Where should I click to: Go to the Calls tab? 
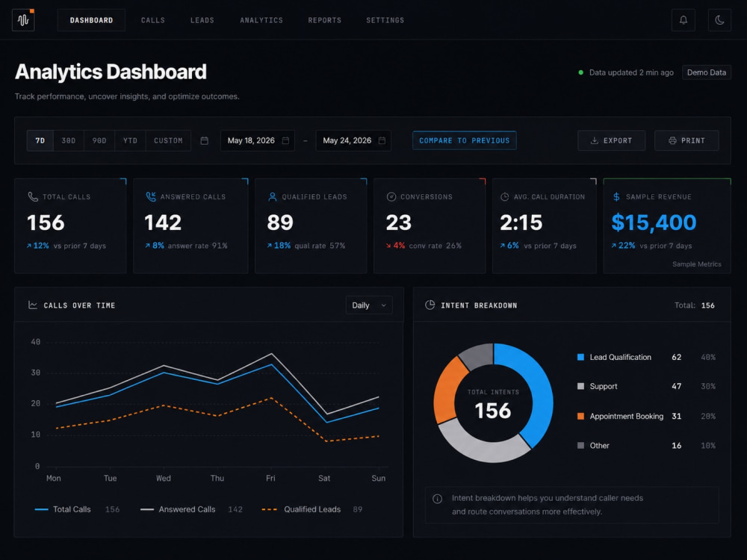(x=153, y=20)
